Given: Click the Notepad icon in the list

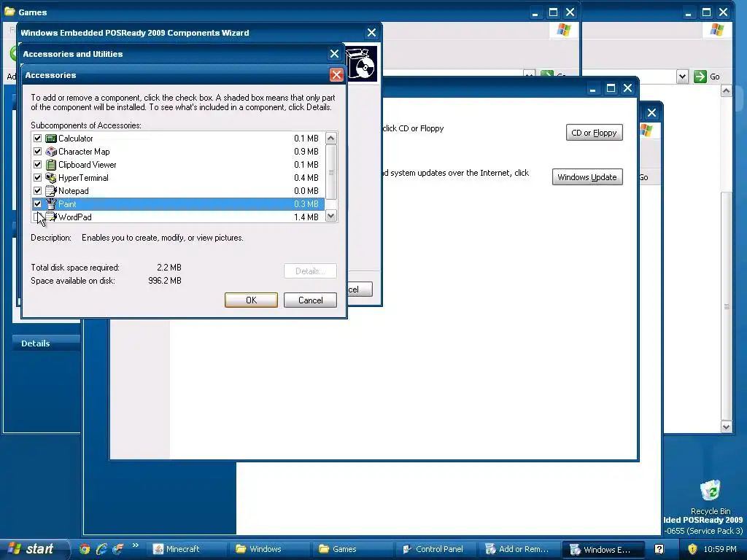Looking at the screenshot, I should [51, 191].
